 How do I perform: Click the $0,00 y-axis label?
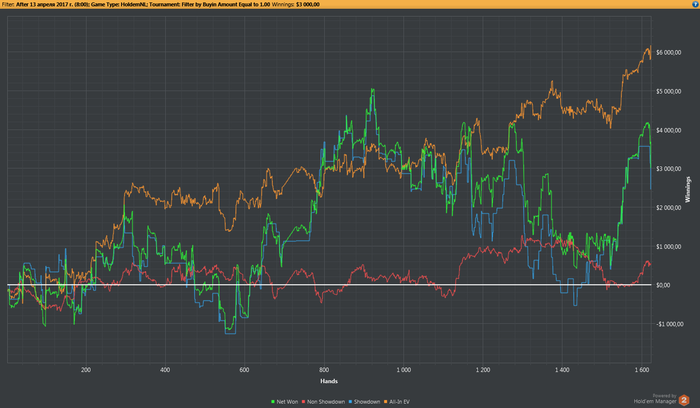point(663,285)
